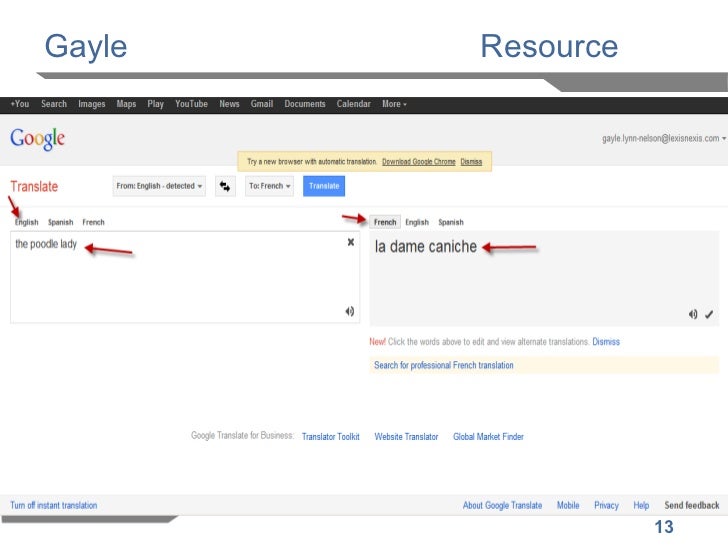Go to Search in the top bar
This screenshot has width=728, height=546.
(54, 104)
